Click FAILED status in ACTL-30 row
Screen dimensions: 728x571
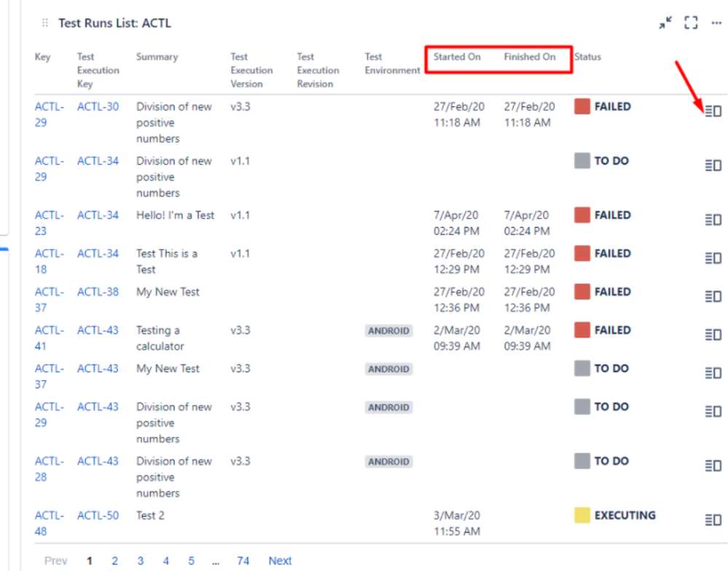coord(612,106)
